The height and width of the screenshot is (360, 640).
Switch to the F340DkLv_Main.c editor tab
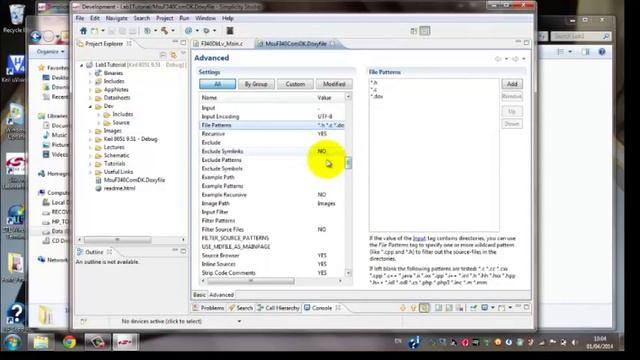[x=221, y=44]
